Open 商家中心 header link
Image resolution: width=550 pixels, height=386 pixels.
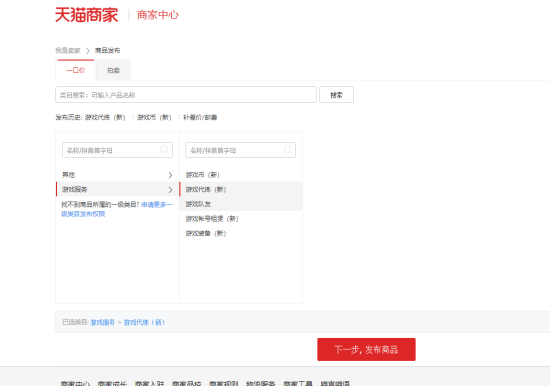158,15
